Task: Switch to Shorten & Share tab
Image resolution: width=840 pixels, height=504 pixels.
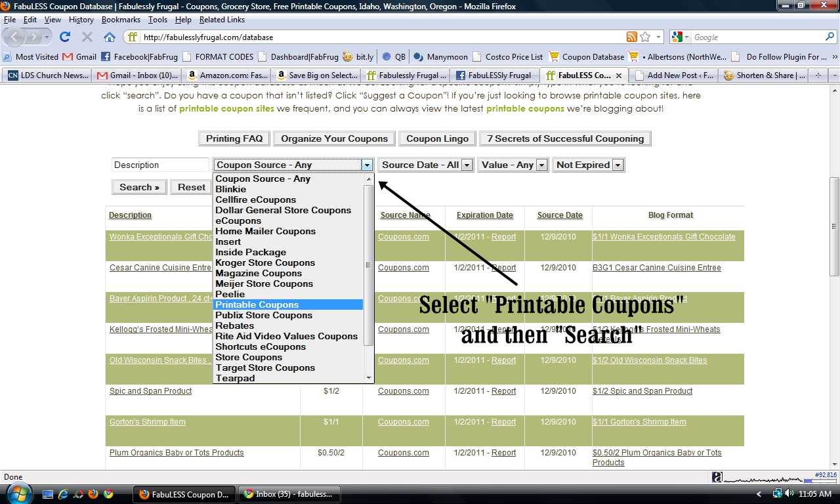Action: (x=764, y=75)
